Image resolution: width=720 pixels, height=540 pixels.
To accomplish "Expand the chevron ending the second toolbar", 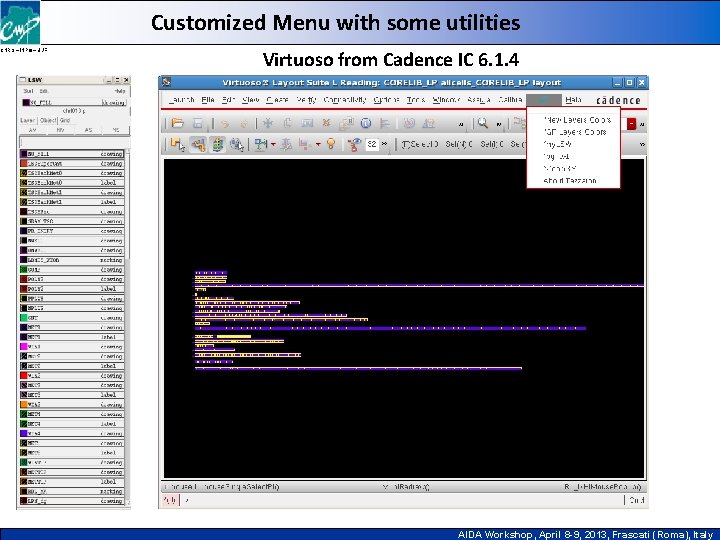I will tap(642, 144).
